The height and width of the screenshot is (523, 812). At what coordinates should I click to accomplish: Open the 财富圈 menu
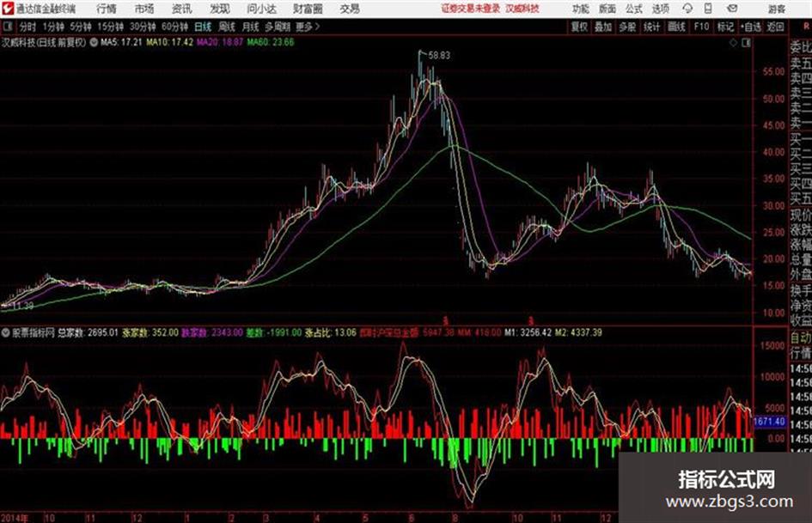(308, 9)
